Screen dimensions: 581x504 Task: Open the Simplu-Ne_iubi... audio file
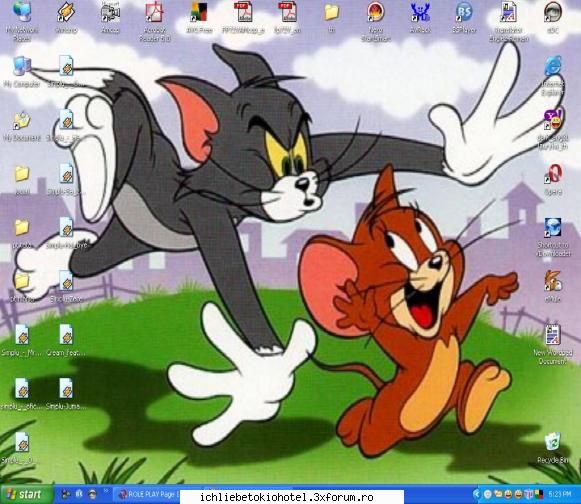[66, 228]
